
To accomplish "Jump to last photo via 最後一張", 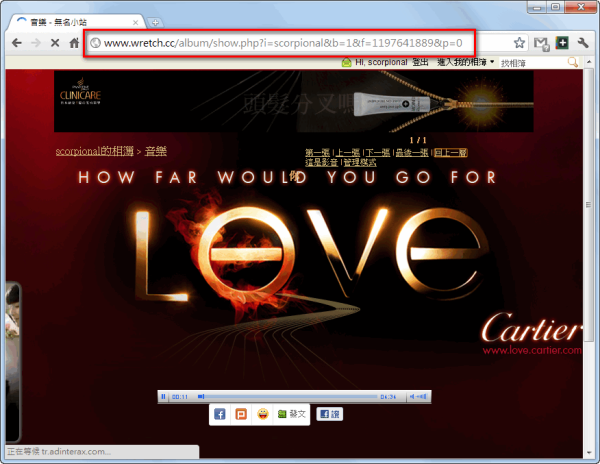I will coord(412,153).
